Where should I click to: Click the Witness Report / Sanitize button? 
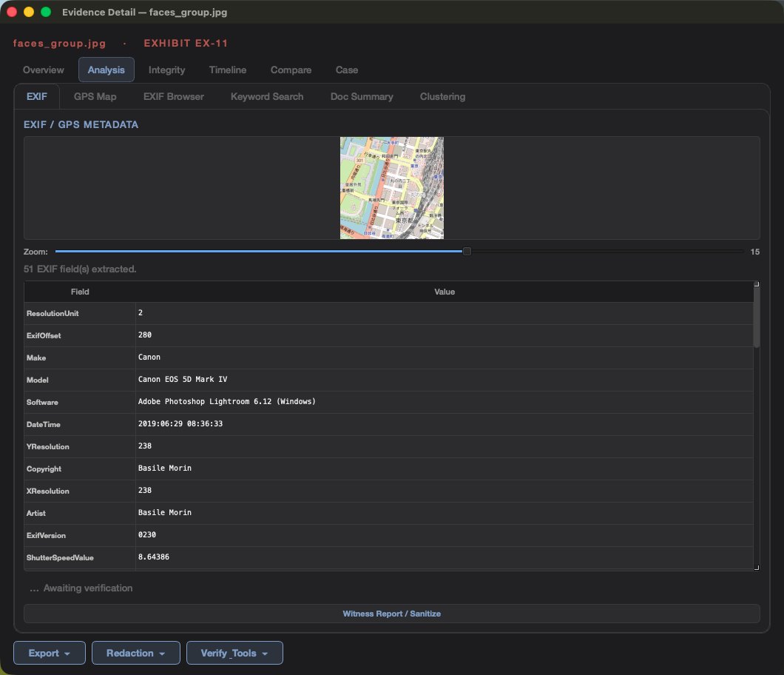click(x=392, y=614)
